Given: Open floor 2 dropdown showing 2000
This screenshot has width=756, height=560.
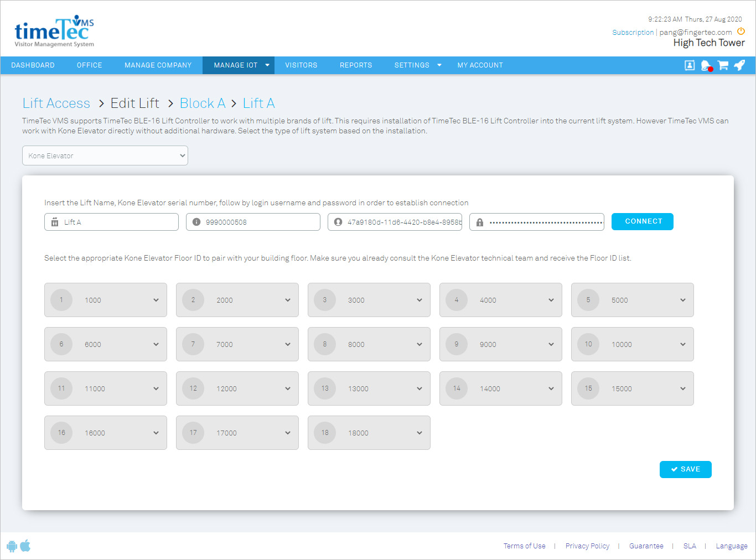Looking at the screenshot, I should point(237,300).
